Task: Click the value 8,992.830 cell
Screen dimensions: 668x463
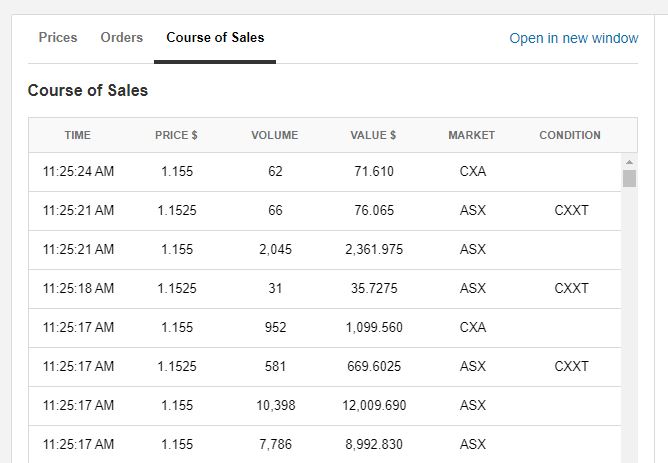Action: point(374,445)
